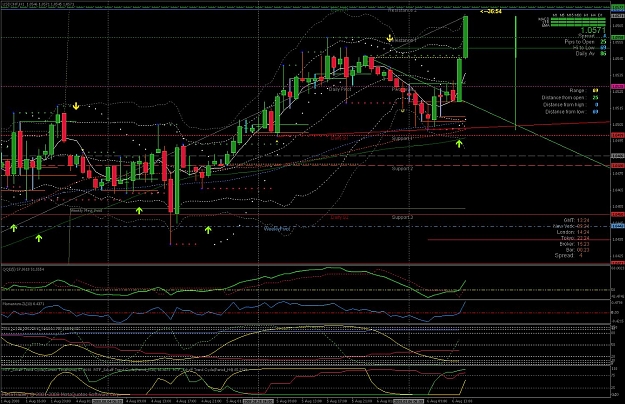
Task: Click the large green 1.0571 price readout
Action: (593, 30)
